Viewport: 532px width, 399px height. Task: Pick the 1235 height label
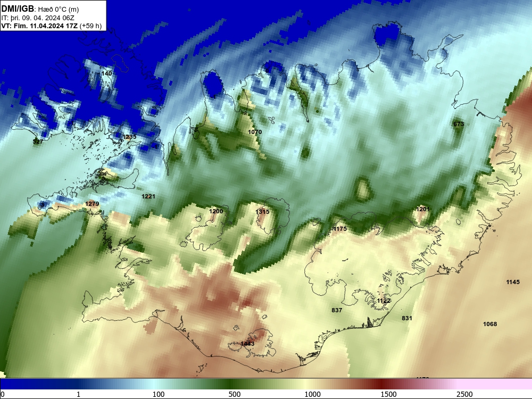tap(130, 137)
